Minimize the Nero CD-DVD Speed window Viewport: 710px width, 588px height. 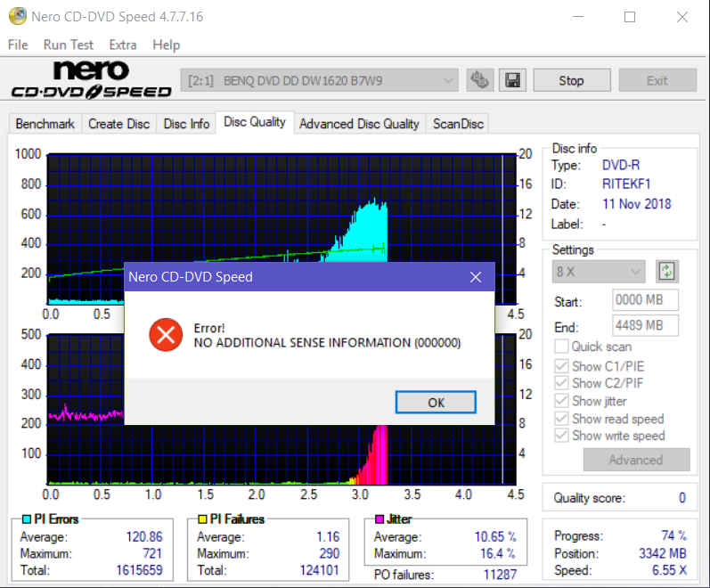click(578, 17)
